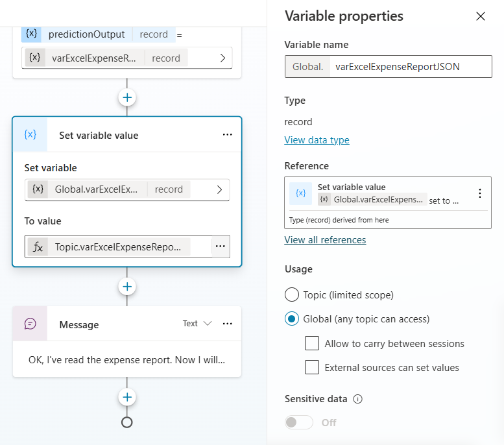504x445 pixels.
Task: Click add node button above Set variable value
Action: click(127, 98)
